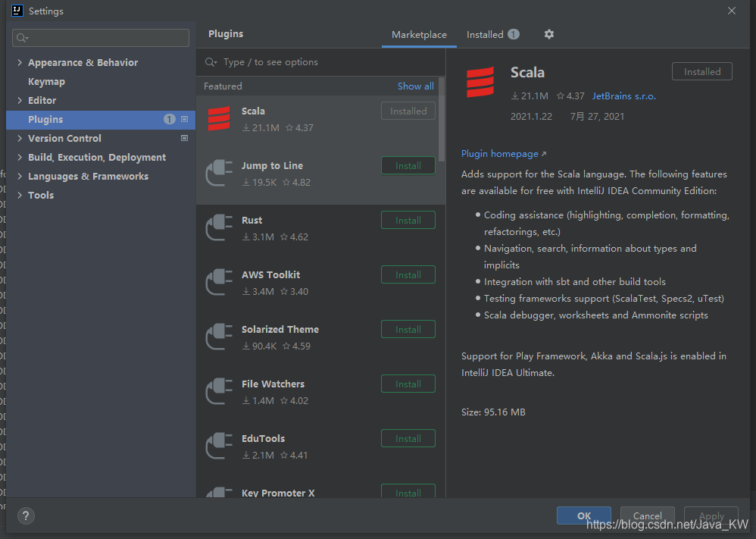This screenshot has width=756, height=539.
Task: Click the help question mark icon
Action: point(26,515)
